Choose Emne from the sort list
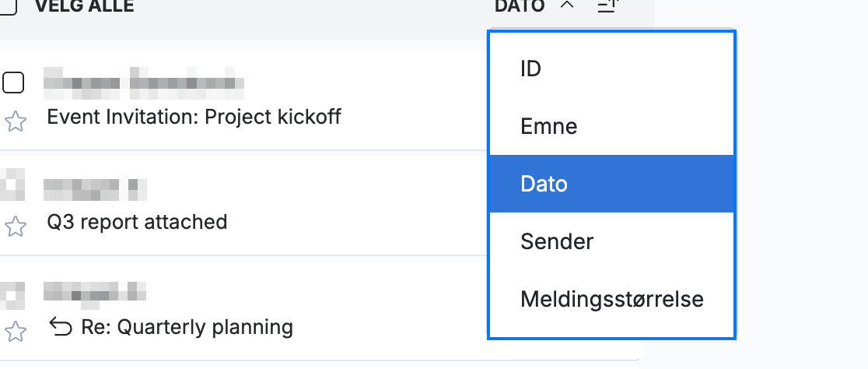The width and height of the screenshot is (868, 369). coord(611,126)
